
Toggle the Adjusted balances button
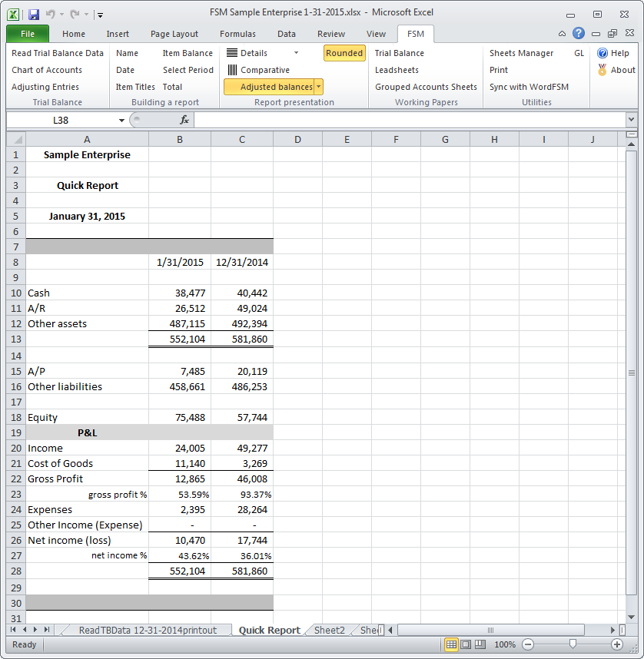pos(269,87)
